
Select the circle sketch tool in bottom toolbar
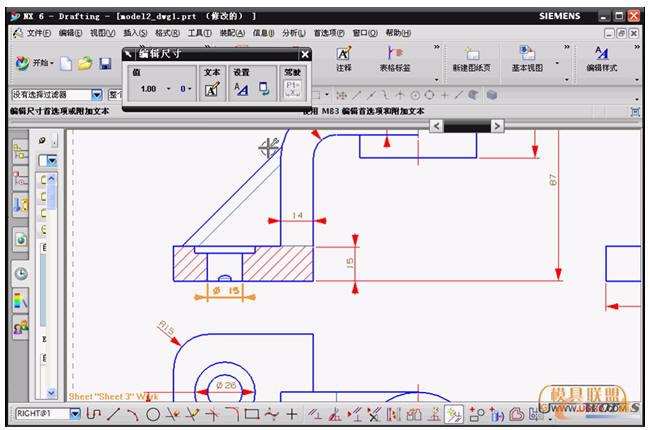click(153, 414)
